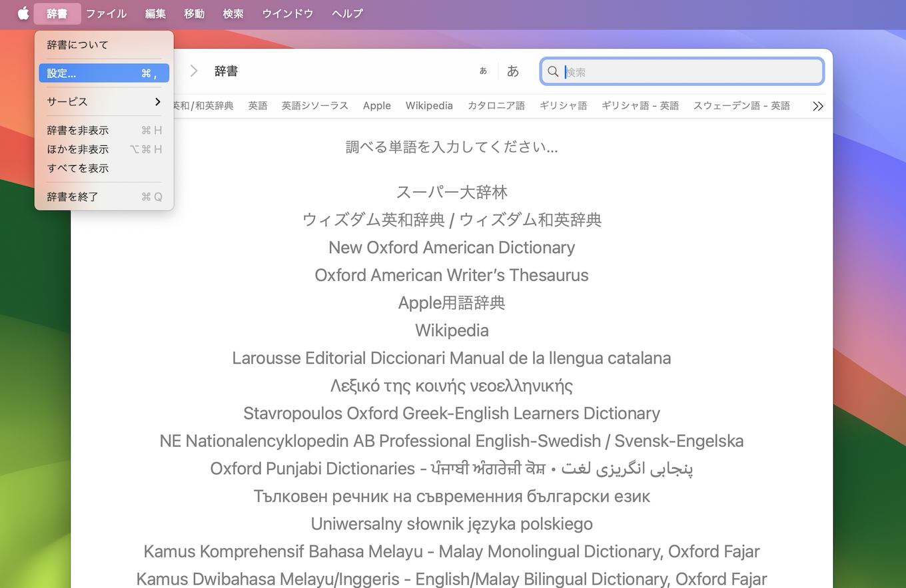Click New Oxford American Dictionary entry
This screenshot has height=588, width=906.
452,248
